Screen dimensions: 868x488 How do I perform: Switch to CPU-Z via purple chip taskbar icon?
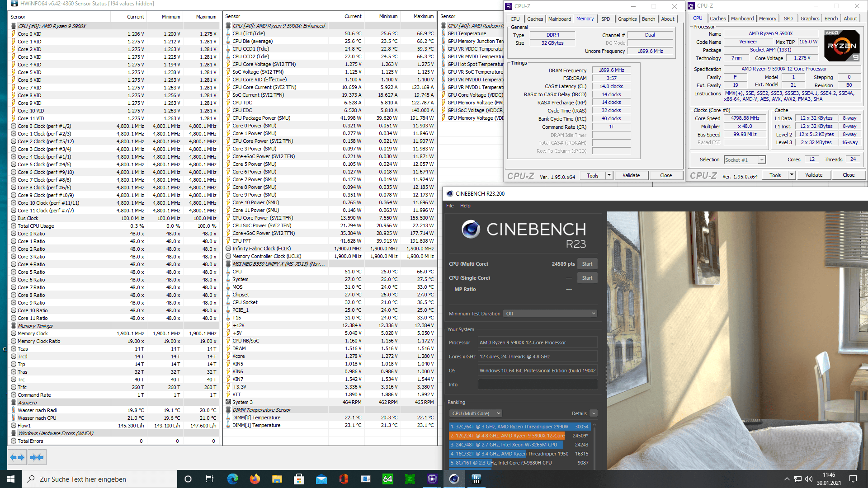432,479
